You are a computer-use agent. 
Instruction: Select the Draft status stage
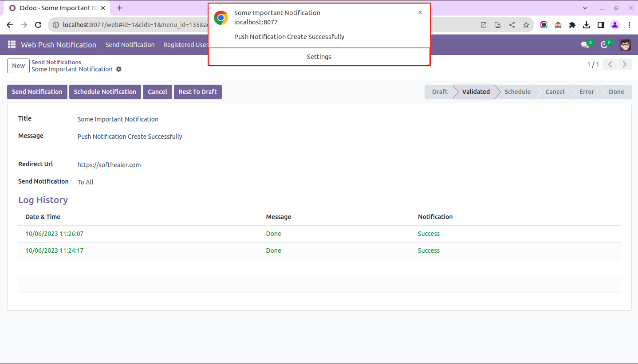click(439, 92)
